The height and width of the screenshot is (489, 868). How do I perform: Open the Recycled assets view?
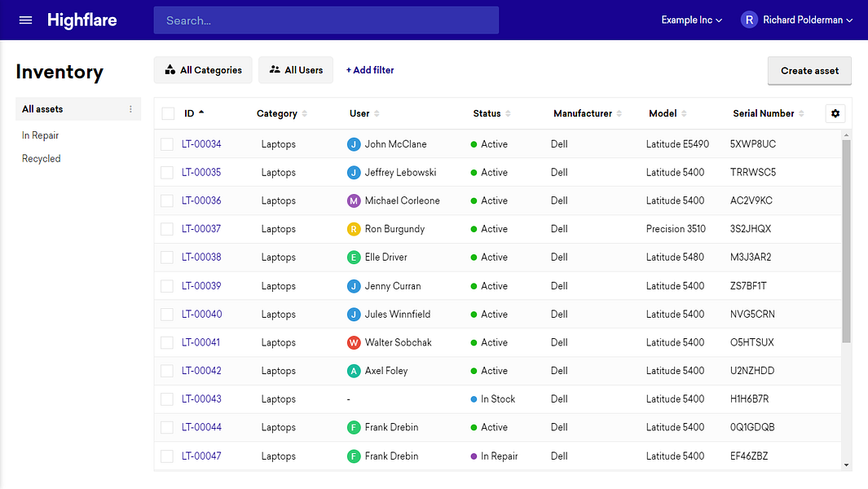click(41, 158)
